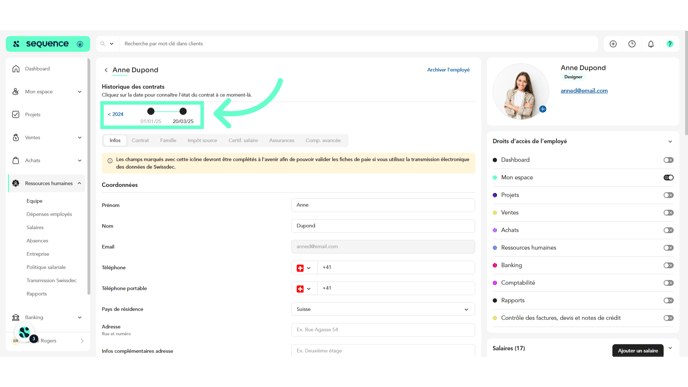Click the Mon espace person icon
The width and height of the screenshot is (688, 387).
[16, 91]
